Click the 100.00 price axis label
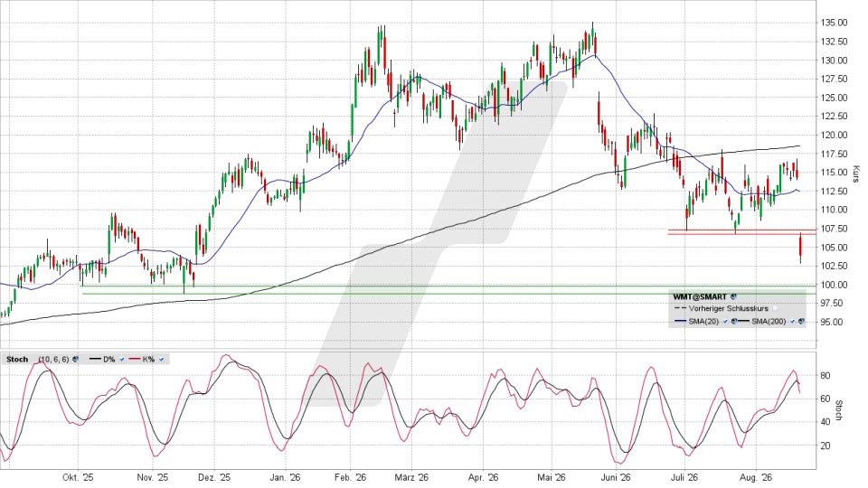The width and height of the screenshot is (868, 488). [x=835, y=285]
